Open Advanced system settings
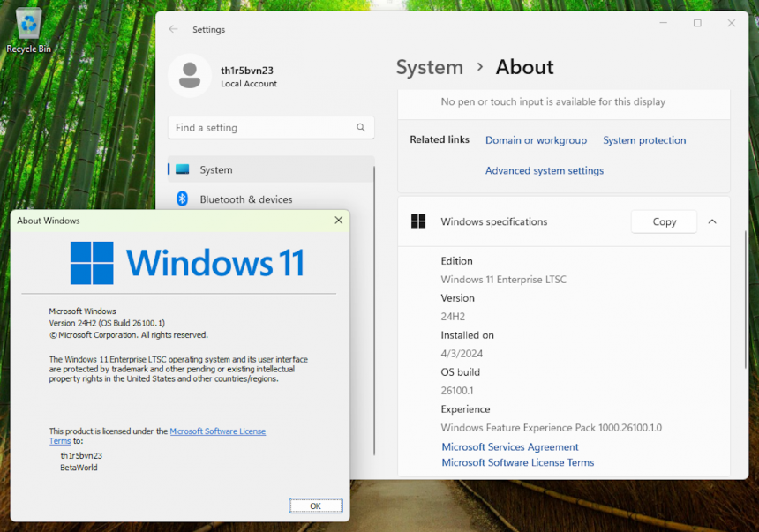Screen dimensions: 759x532 point(544,170)
